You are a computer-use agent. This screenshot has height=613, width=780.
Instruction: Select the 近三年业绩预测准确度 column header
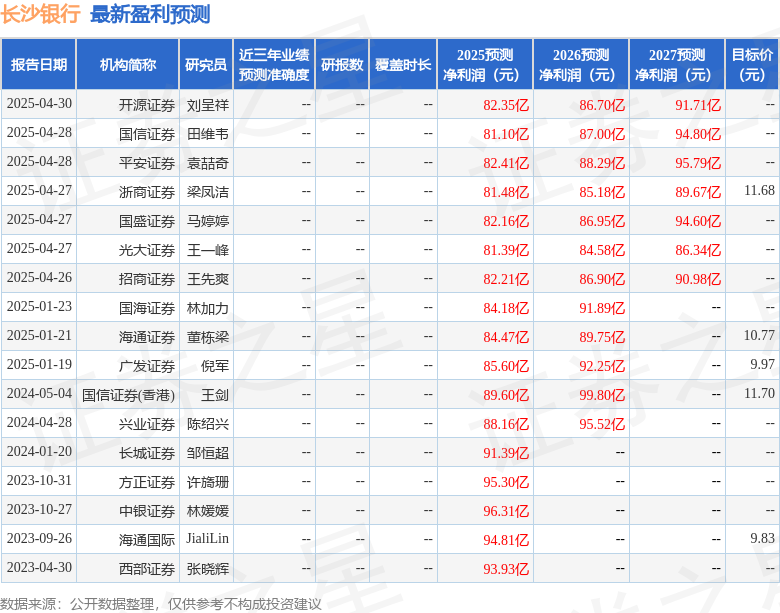click(x=274, y=65)
